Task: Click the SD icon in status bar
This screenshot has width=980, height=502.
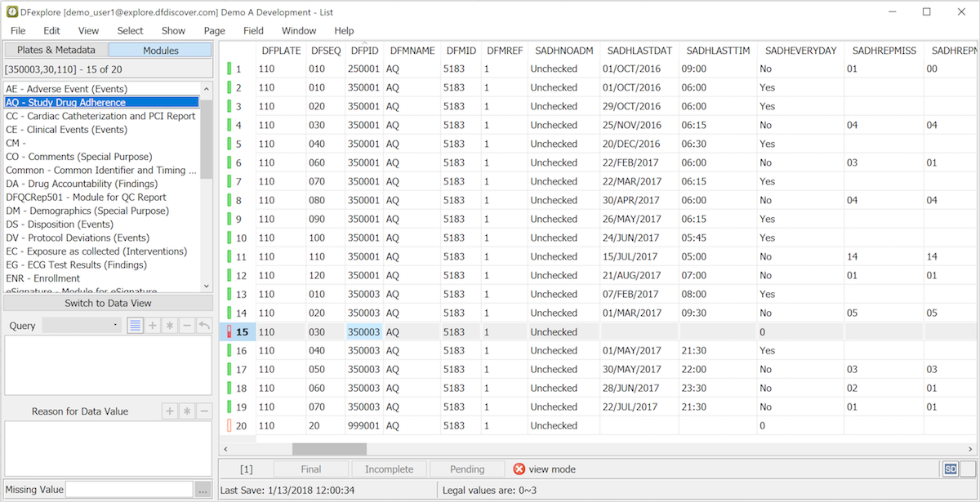Action: pos(950,469)
